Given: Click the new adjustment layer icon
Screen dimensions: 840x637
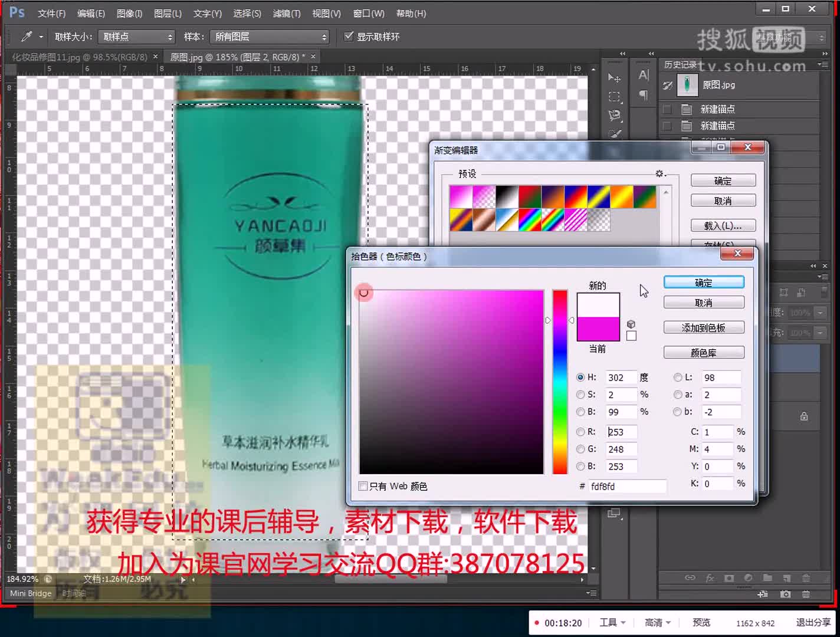Looking at the screenshot, I should click(748, 578).
